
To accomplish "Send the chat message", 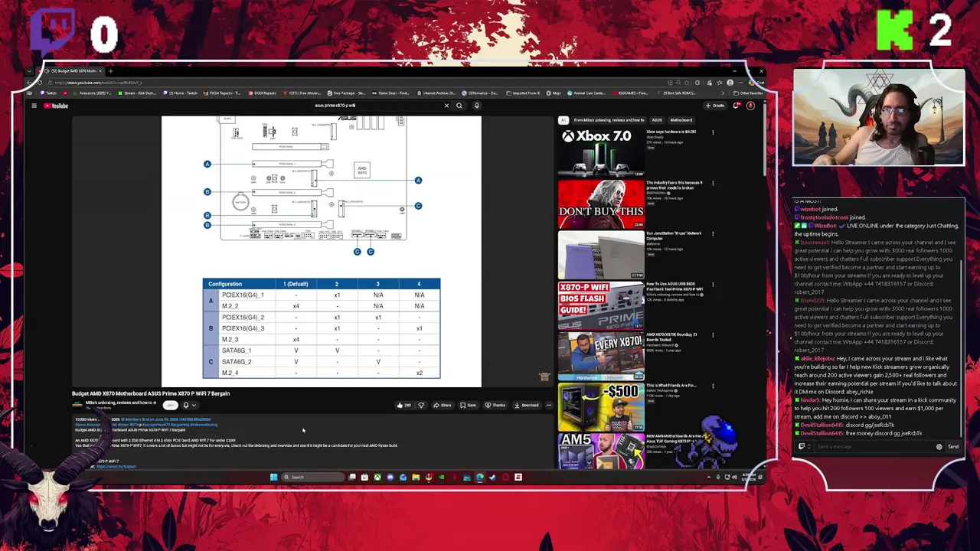I will [953, 446].
